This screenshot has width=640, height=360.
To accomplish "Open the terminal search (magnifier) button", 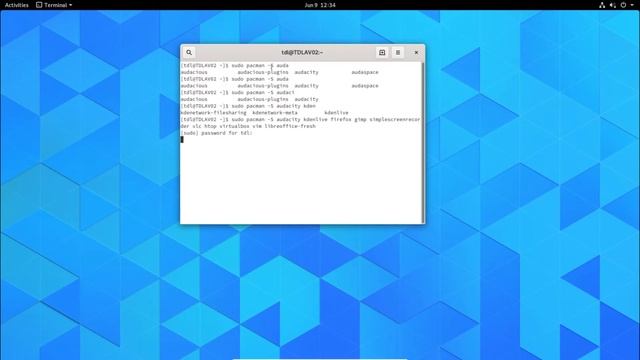I will pos(189,52).
